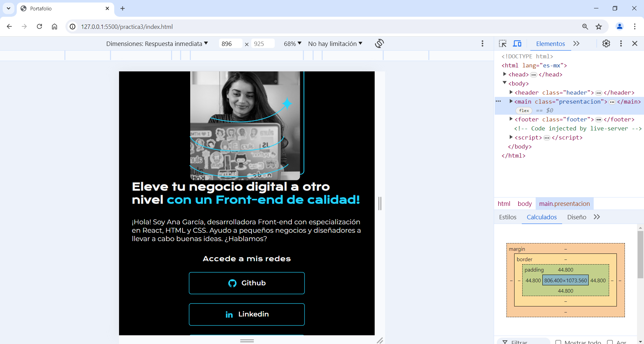The width and height of the screenshot is (644, 344).
Task: Open a new browser tab
Action: pyautogui.click(x=122, y=8)
